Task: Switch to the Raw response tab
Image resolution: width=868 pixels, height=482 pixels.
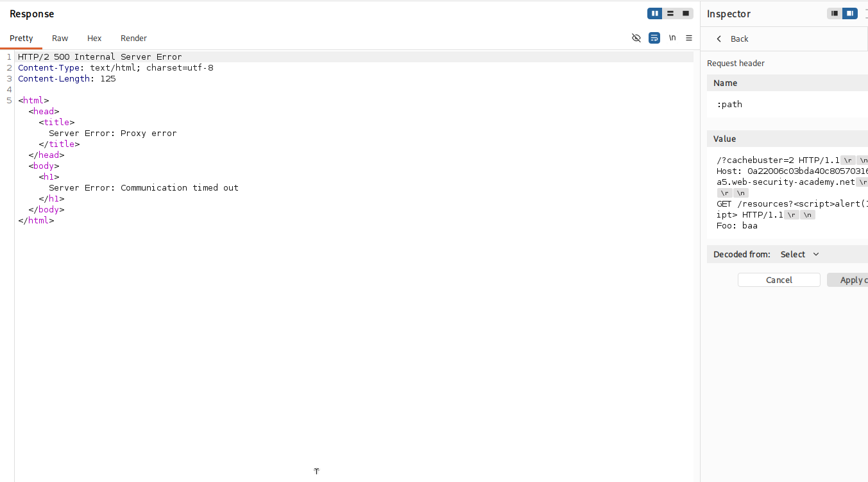Action: tap(60, 38)
